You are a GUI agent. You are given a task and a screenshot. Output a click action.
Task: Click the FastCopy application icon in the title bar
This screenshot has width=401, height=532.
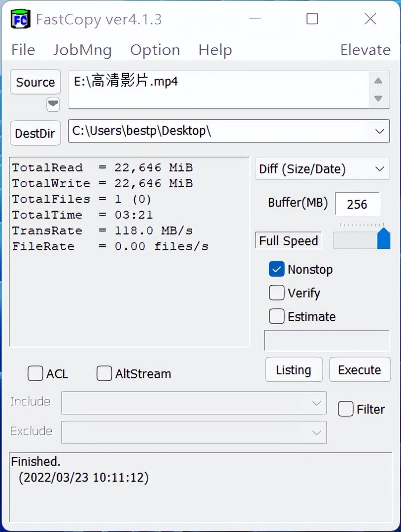click(20, 19)
